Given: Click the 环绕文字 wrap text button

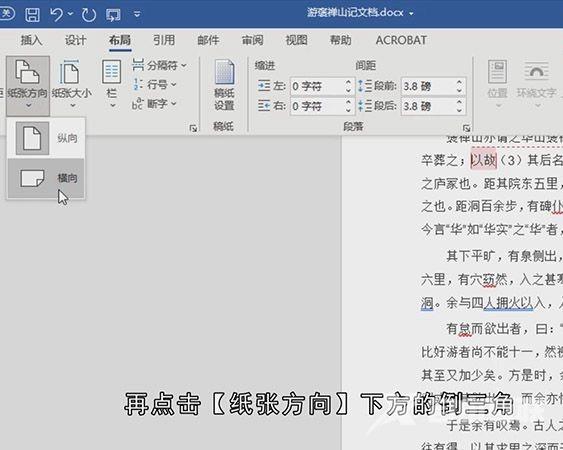Looking at the screenshot, I should point(537,84).
